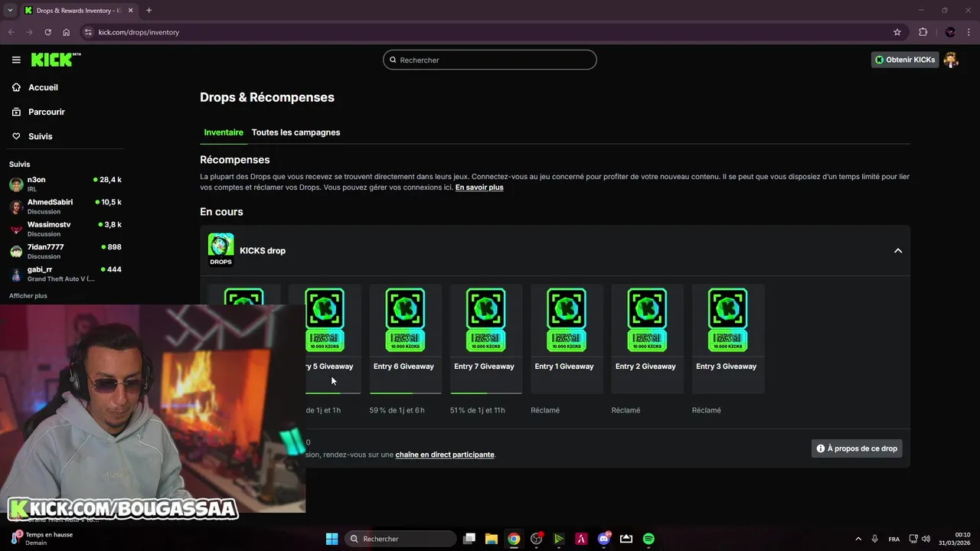
Task: Open the chaîne en direct participante link
Action: click(445, 455)
